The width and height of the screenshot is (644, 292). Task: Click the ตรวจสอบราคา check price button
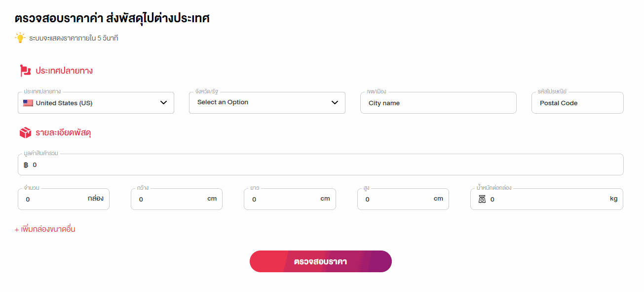pyautogui.click(x=321, y=261)
